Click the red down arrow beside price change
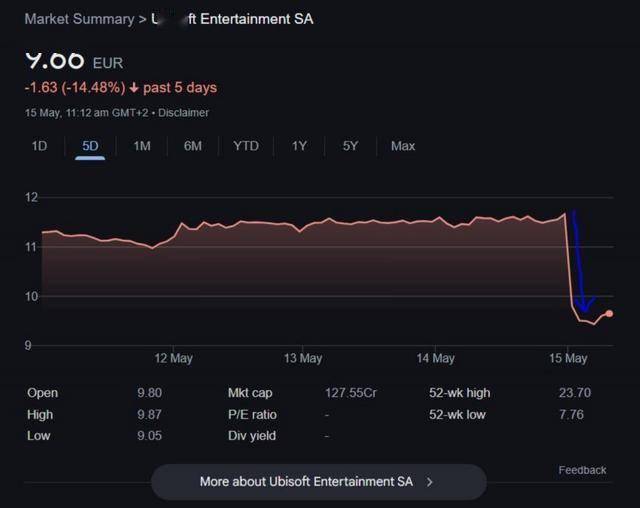The image size is (640, 508). coord(134,88)
